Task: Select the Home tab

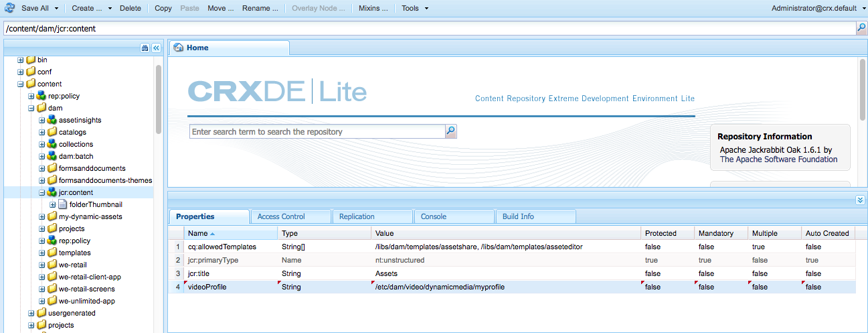Action: (x=229, y=48)
